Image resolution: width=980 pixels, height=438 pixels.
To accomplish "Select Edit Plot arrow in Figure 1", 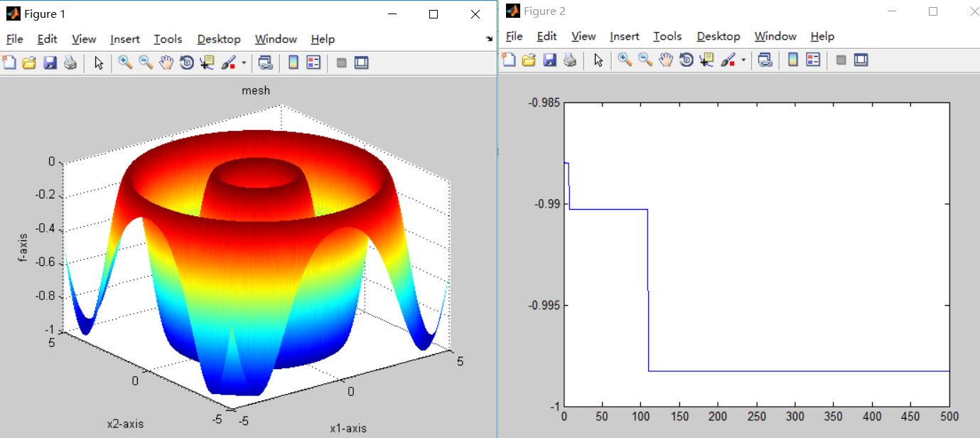I will (99, 63).
